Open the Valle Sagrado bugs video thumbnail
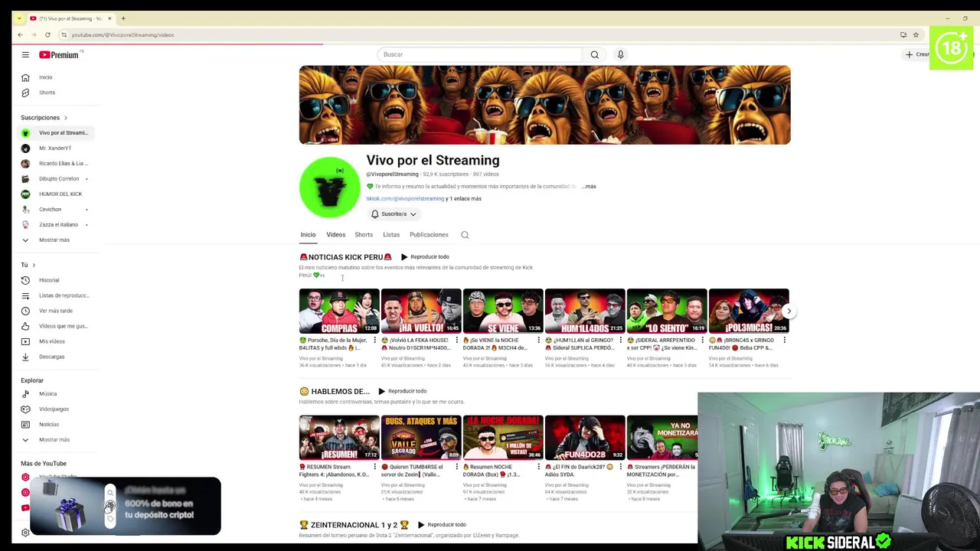980x551 pixels. click(x=421, y=438)
